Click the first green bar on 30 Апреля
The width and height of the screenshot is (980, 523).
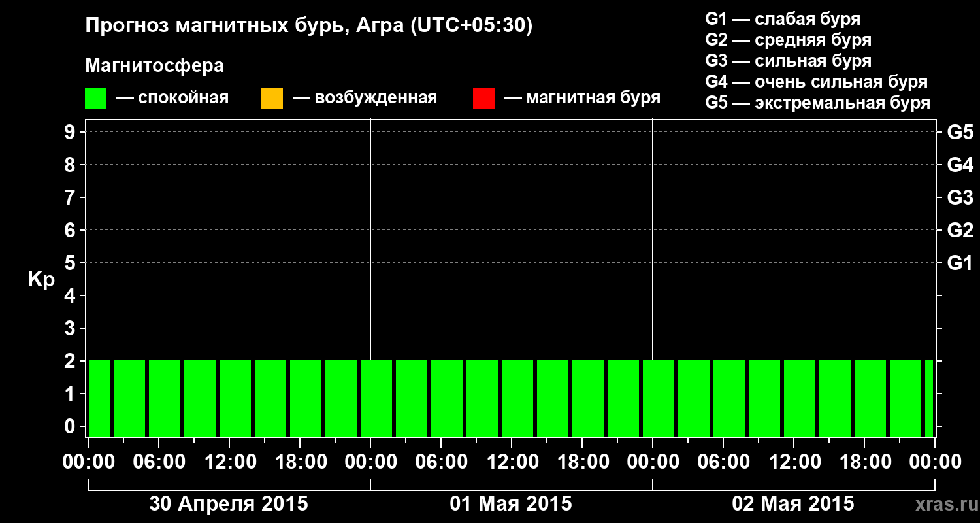(x=99, y=398)
